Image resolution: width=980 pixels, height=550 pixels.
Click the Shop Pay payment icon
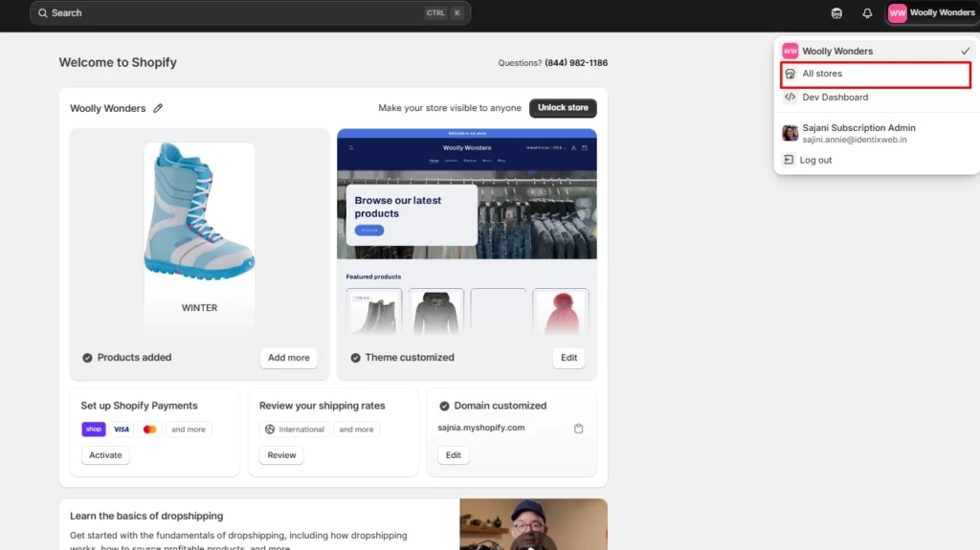coord(93,429)
